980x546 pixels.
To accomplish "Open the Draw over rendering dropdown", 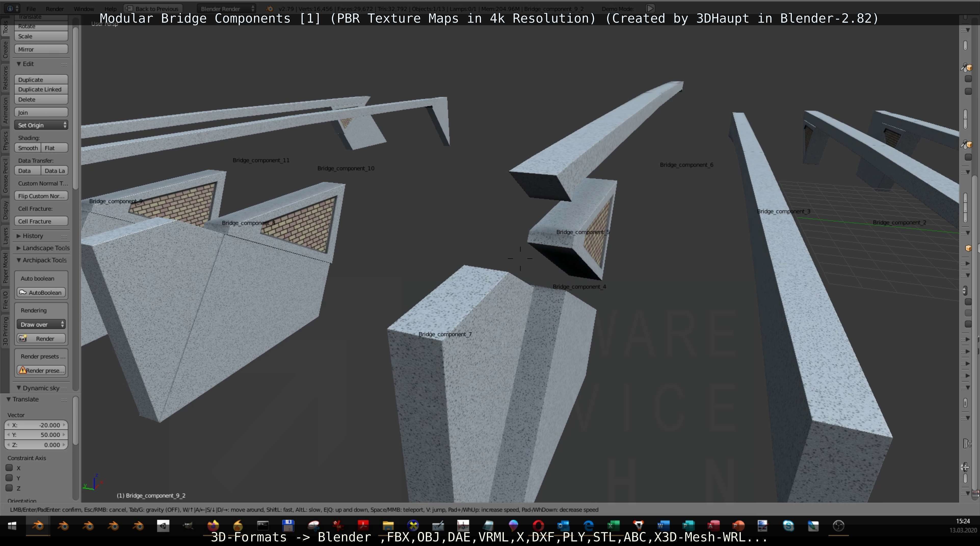I will (41, 324).
